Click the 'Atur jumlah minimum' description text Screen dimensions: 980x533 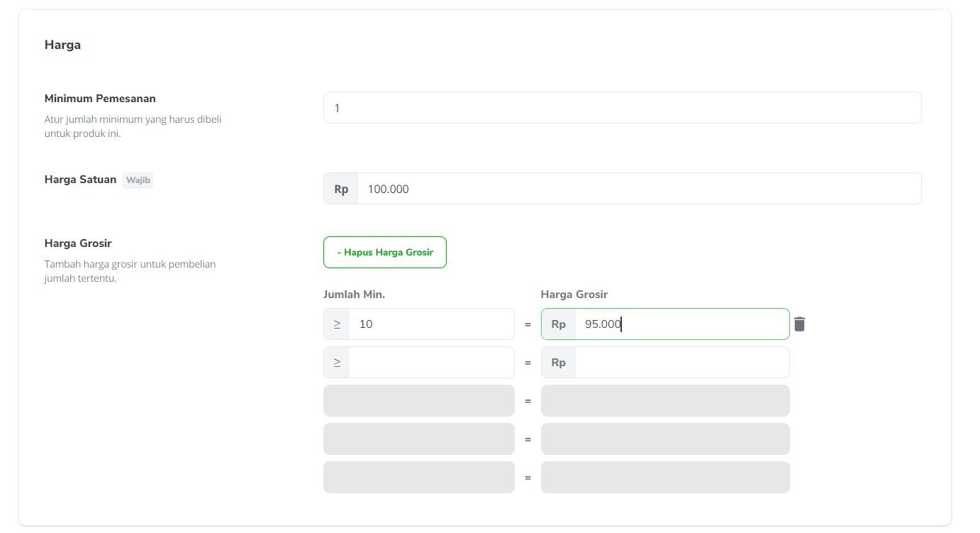tap(133, 126)
